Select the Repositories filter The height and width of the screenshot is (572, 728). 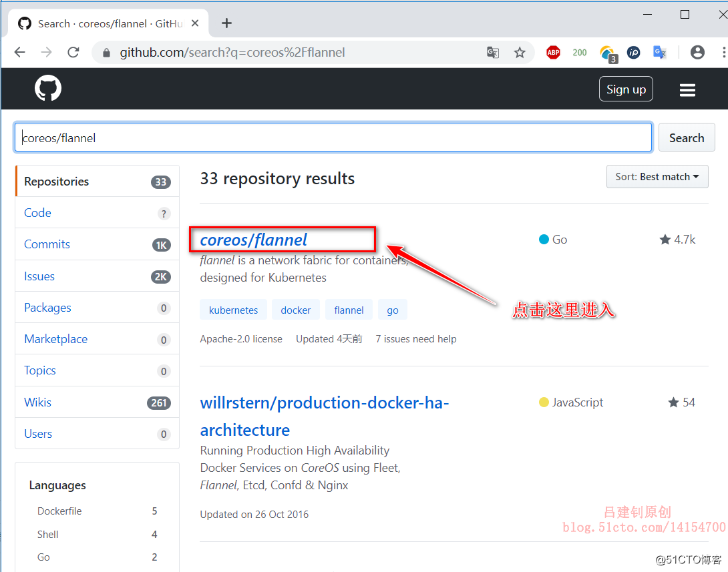click(97, 182)
